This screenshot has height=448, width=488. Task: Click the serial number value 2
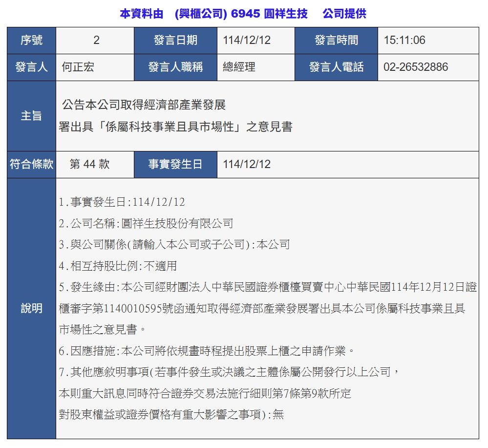click(x=96, y=40)
